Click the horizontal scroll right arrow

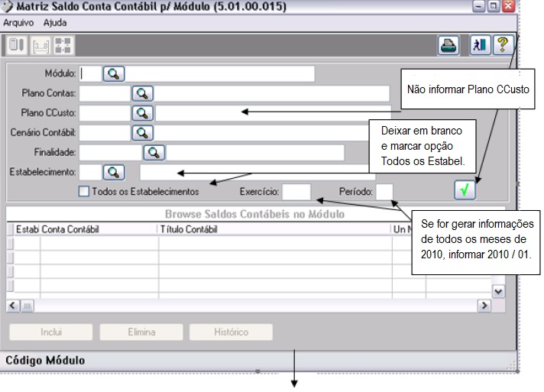coord(484,306)
